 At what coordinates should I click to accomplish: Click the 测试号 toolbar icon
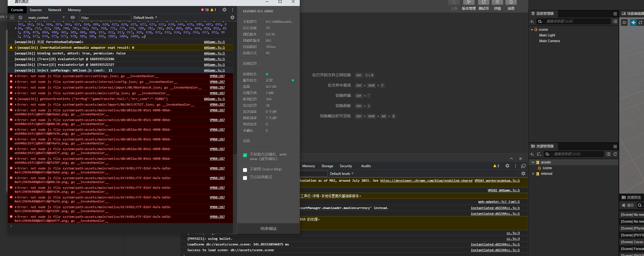(484, 2)
